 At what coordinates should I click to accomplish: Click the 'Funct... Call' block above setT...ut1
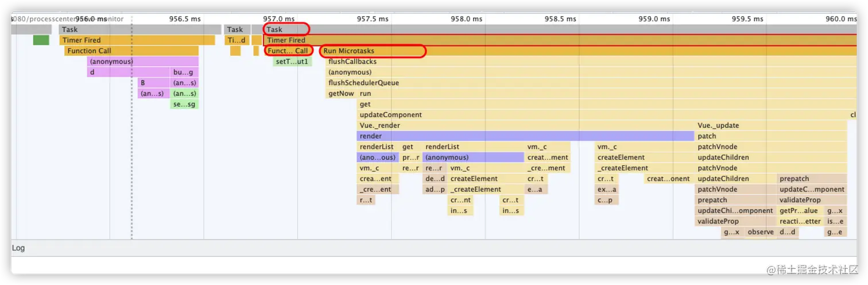pos(288,51)
